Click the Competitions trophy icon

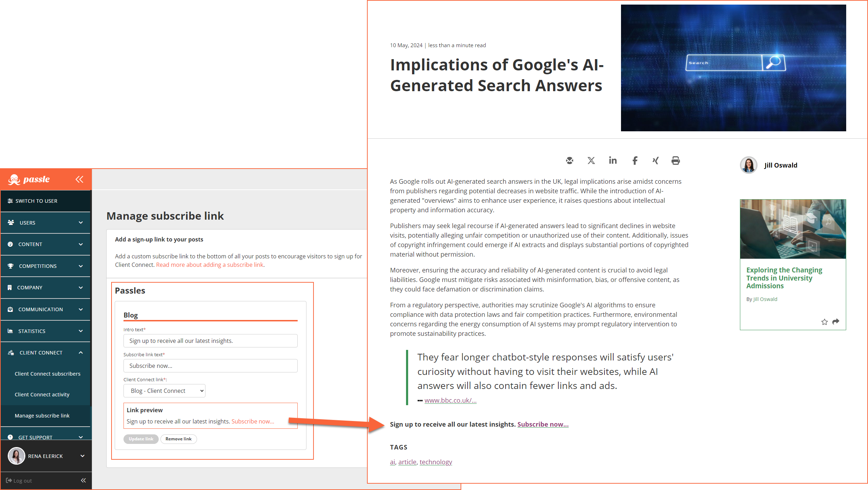coord(11,266)
